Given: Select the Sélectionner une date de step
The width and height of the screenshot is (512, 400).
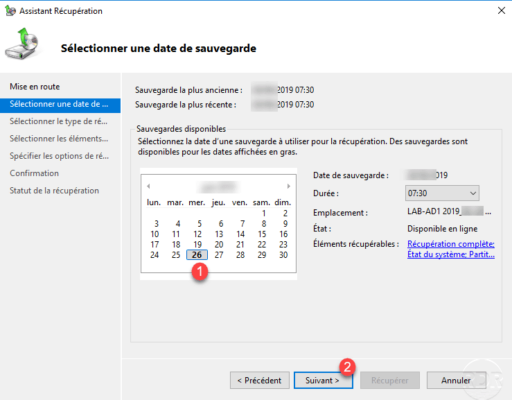Looking at the screenshot, I should (60, 104).
